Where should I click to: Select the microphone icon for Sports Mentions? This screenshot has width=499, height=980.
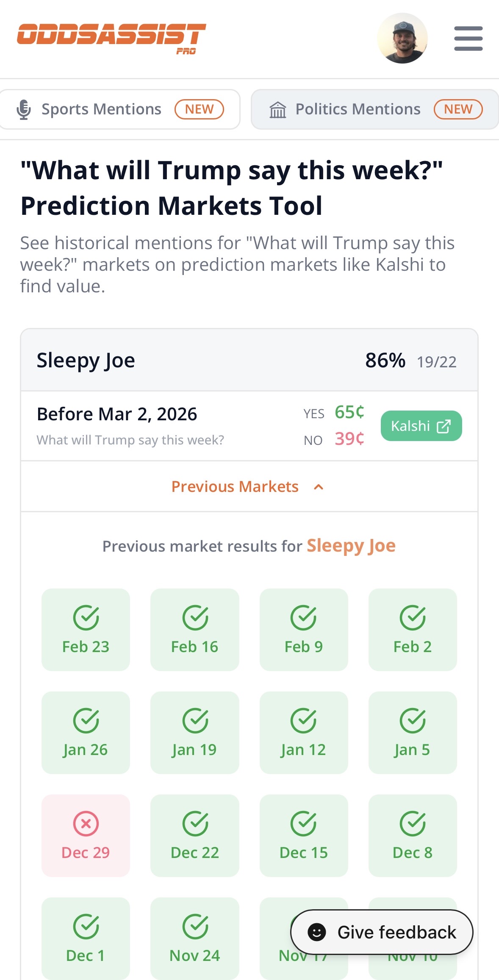24,109
